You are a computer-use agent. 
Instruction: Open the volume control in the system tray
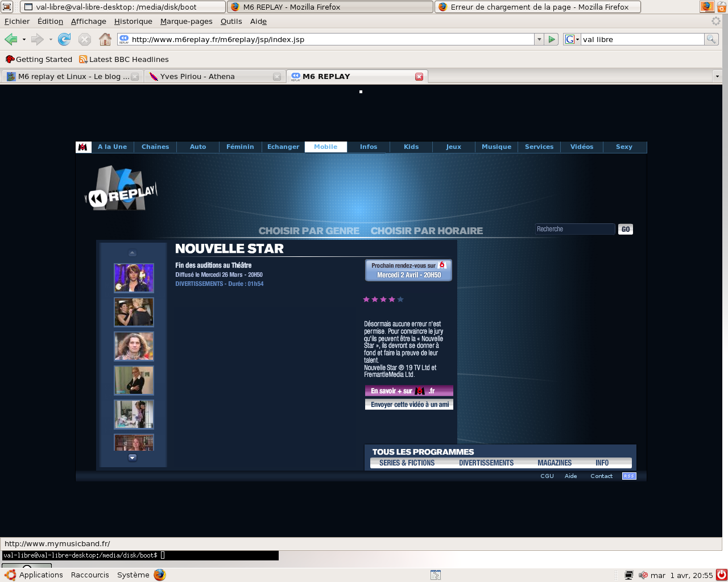(643, 575)
